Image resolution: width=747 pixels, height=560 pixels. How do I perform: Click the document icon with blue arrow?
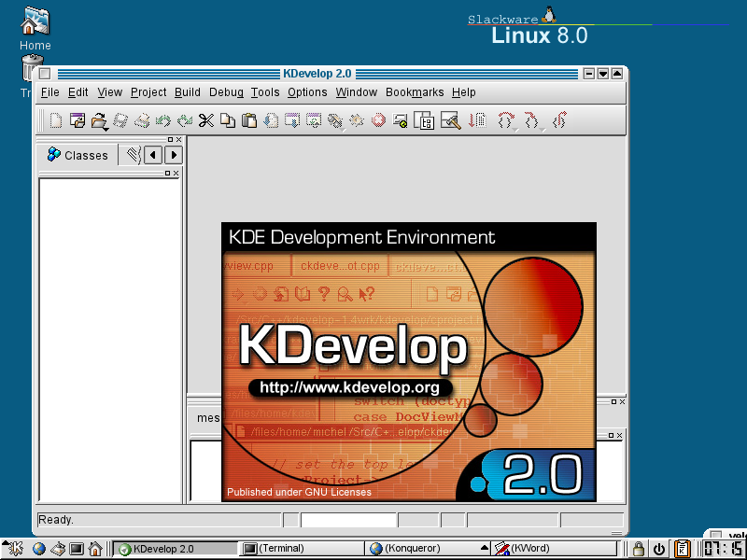[x=271, y=120]
